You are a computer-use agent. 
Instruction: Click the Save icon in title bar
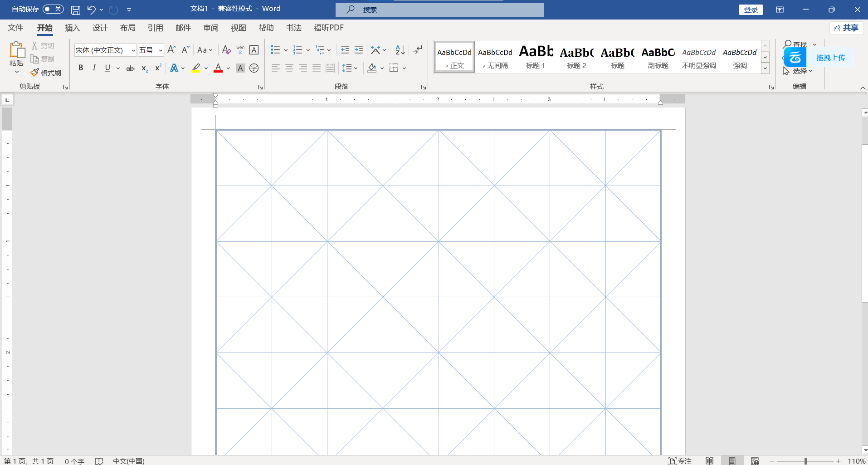click(76, 10)
